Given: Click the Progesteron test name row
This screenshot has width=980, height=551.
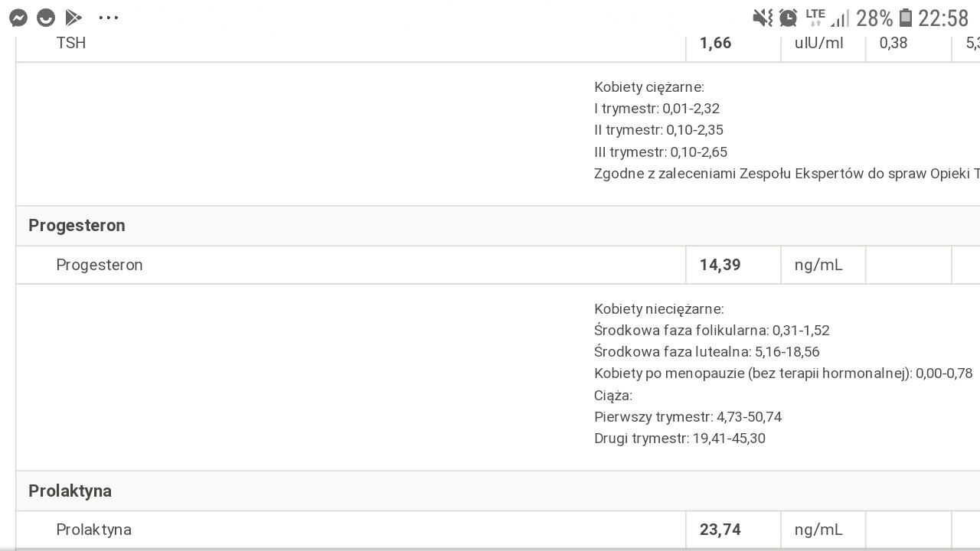Looking at the screenshot, I should [100, 265].
